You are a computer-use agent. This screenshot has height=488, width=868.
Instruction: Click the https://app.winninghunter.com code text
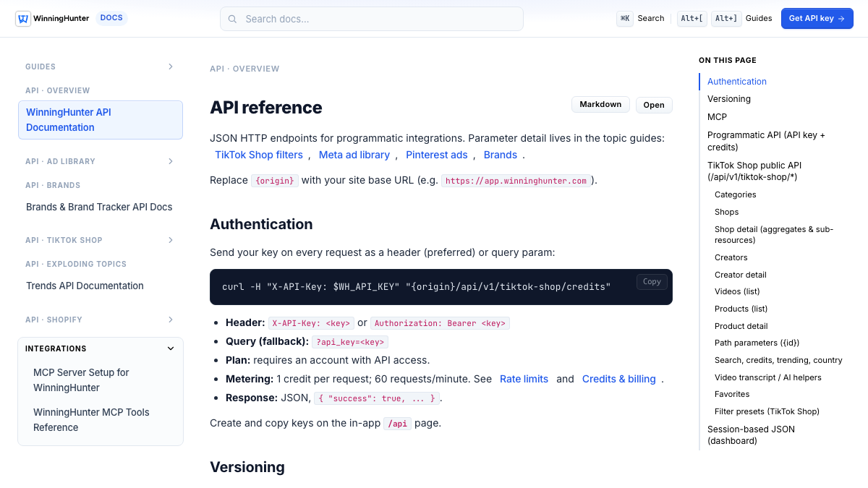[516, 181]
